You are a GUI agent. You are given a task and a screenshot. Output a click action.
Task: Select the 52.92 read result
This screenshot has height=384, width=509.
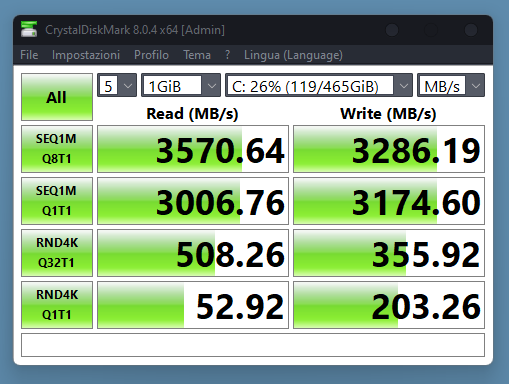click(193, 305)
